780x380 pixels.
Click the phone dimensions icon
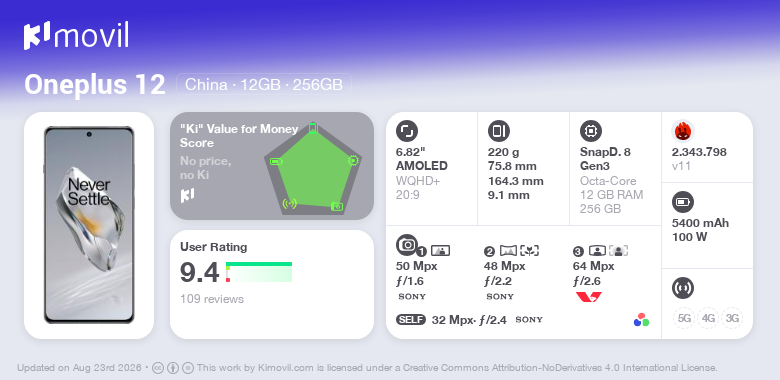(499, 131)
